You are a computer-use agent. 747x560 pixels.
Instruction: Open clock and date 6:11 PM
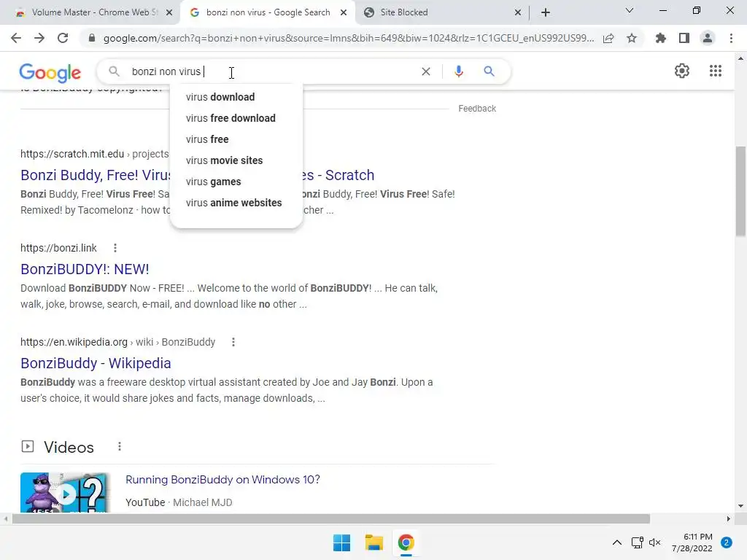[692, 542]
